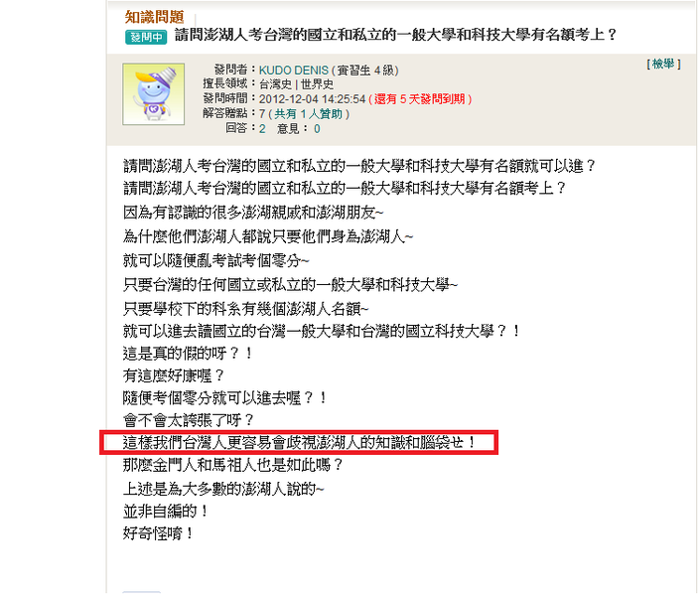The height and width of the screenshot is (596, 700).
Task: Click the line 並非自編的！
Action: pos(166,512)
